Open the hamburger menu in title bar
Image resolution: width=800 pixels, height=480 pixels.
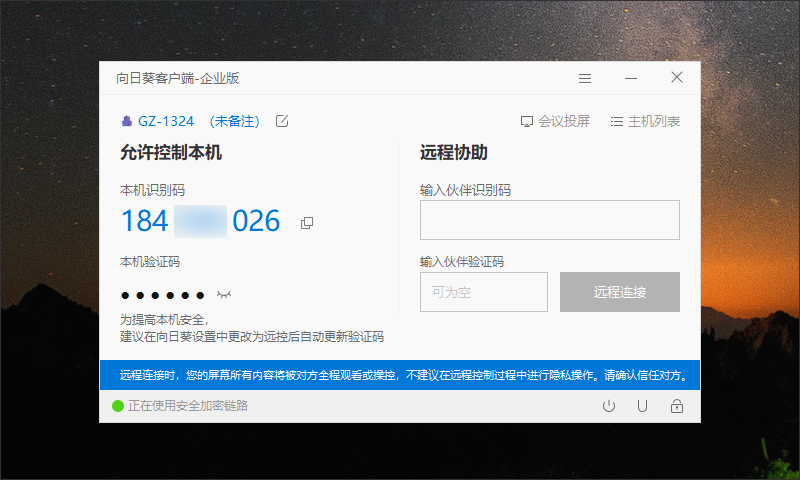pos(585,78)
